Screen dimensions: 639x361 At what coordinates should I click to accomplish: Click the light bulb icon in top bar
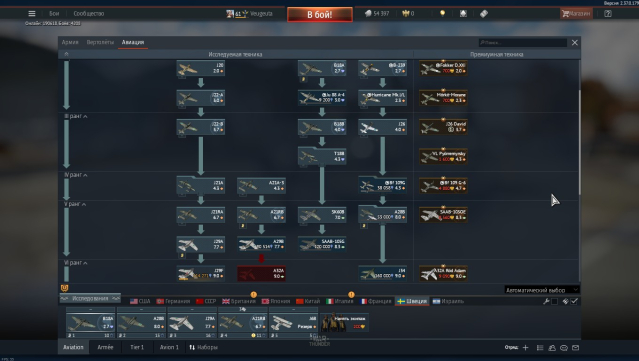(x=442, y=13)
